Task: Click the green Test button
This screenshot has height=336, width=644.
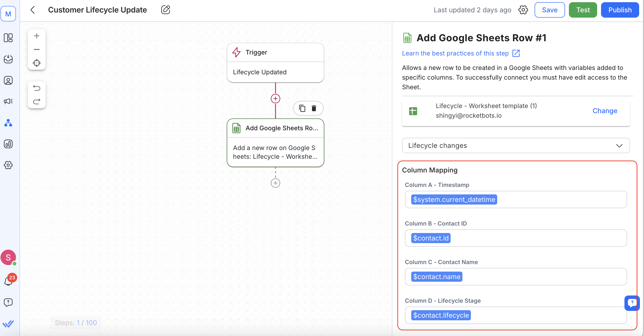Action: [582, 10]
